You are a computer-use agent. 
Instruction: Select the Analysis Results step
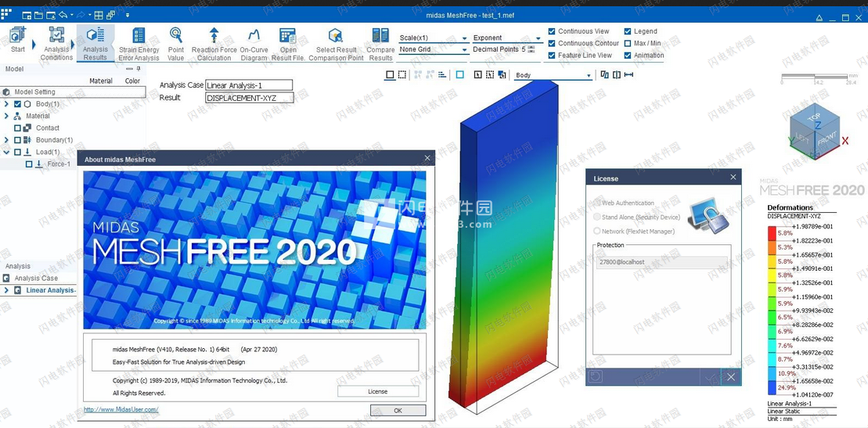[95, 43]
